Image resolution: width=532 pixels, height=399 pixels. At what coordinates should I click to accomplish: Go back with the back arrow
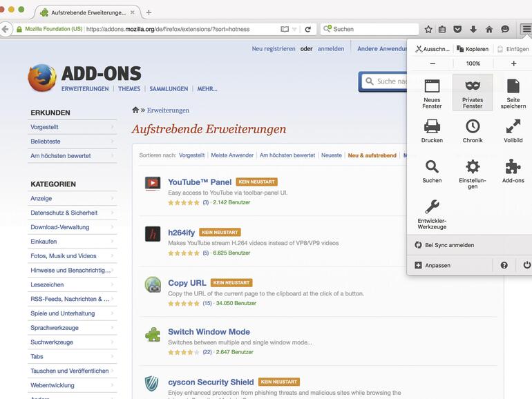pos(5,29)
